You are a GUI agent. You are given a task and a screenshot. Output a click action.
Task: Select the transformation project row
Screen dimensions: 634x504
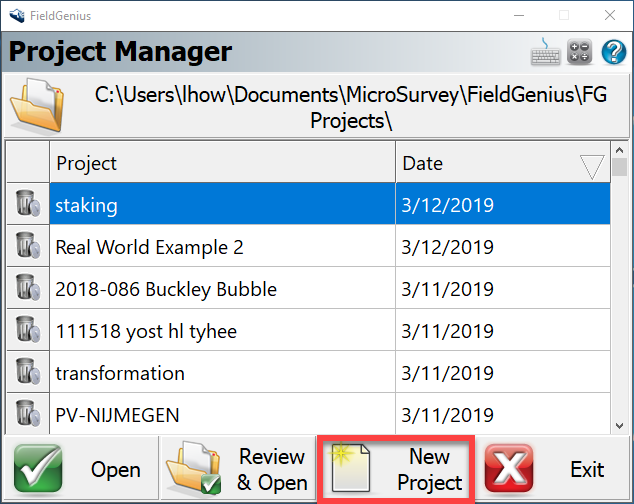coord(222,373)
